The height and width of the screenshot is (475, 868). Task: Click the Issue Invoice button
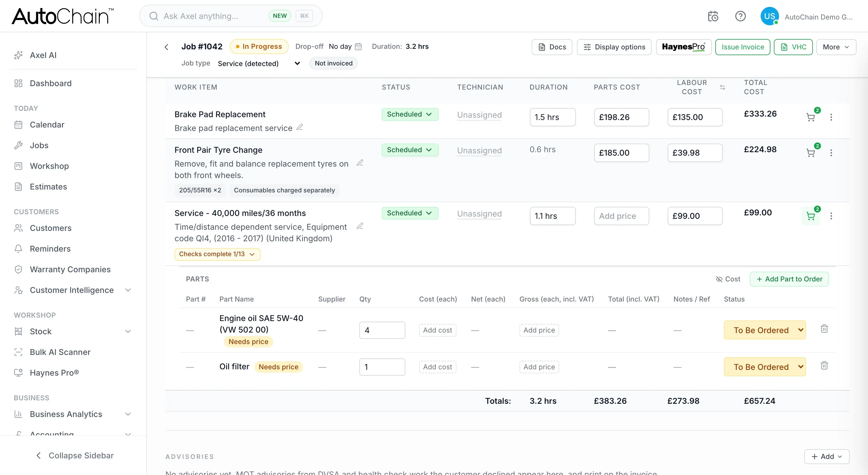(743, 47)
